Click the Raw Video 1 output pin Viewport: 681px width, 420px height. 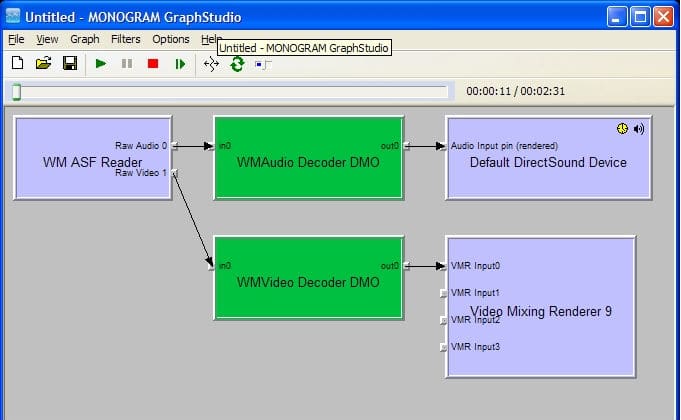pyautogui.click(x=174, y=173)
